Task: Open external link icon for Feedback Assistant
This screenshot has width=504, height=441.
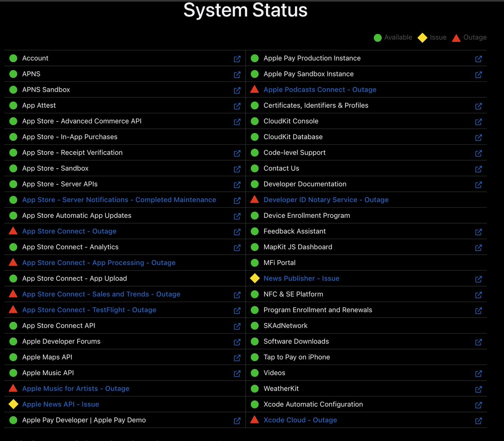Action: pyautogui.click(x=478, y=232)
